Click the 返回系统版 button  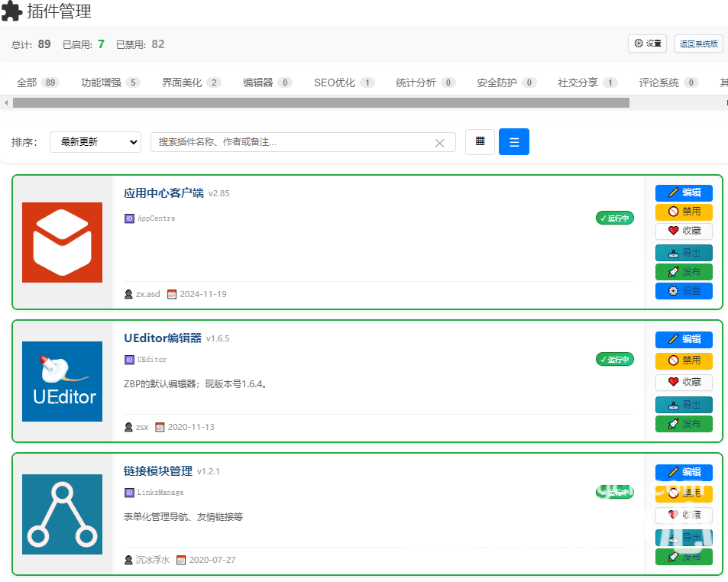tap(698, 44)
